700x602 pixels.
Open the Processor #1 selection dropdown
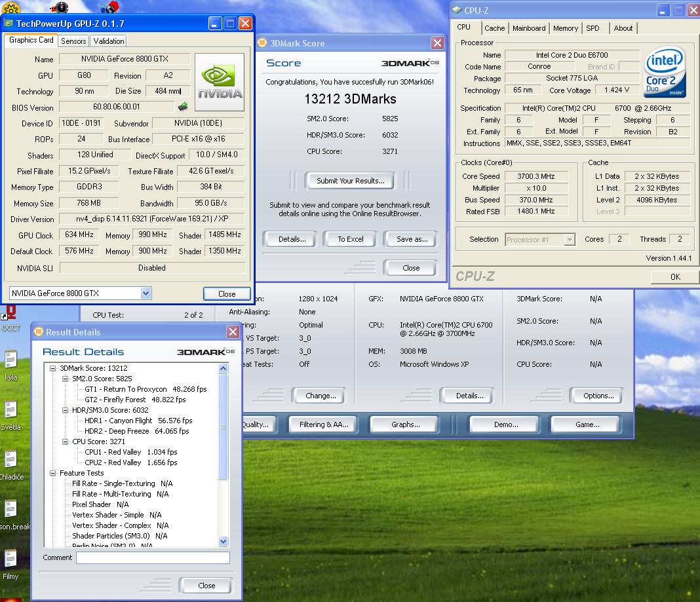(569, 240)
